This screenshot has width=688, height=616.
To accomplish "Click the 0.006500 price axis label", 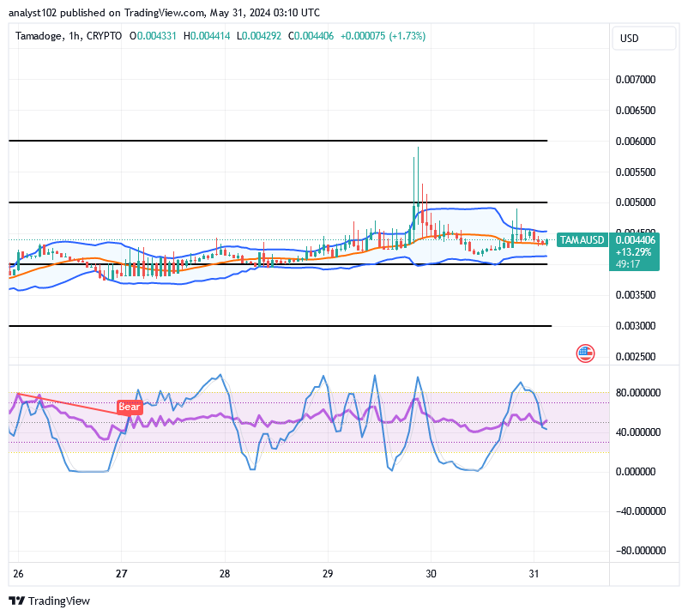I will coord(636,110).
